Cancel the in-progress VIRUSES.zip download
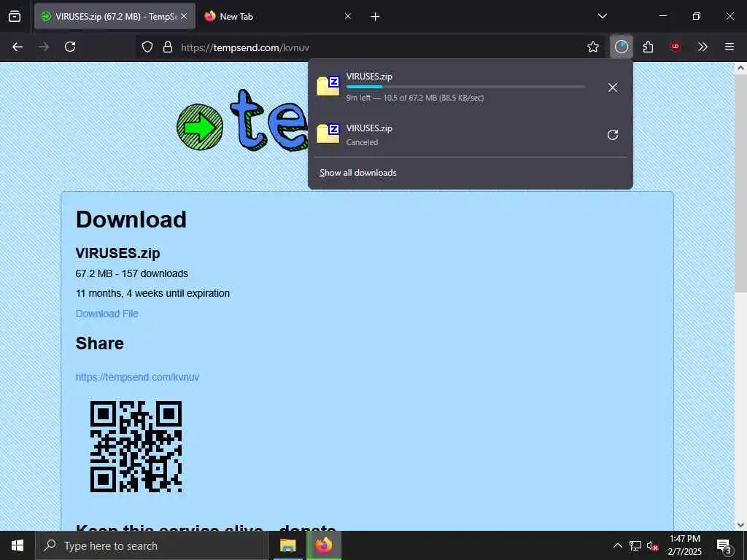 613,87
